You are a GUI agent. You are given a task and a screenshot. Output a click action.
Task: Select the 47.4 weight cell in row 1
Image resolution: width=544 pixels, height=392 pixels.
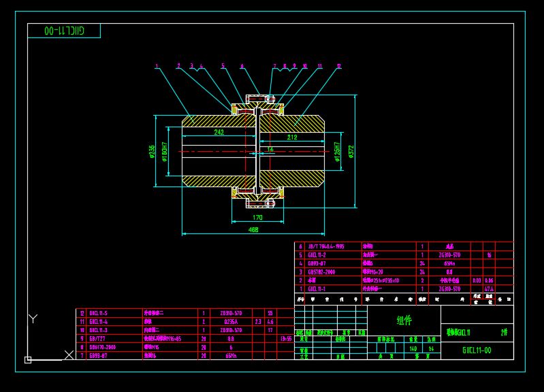click(489, 289)
